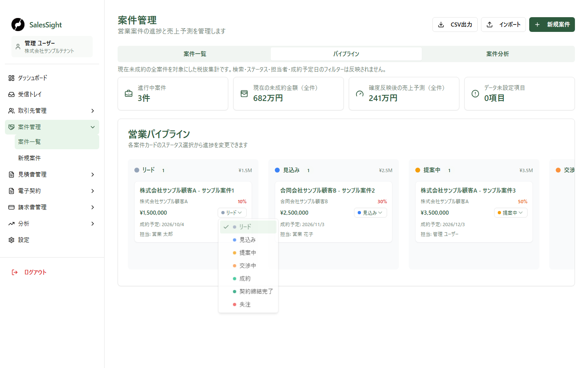Choose 交渉中 from the status list
588x368 pixels.
point(248,266)
